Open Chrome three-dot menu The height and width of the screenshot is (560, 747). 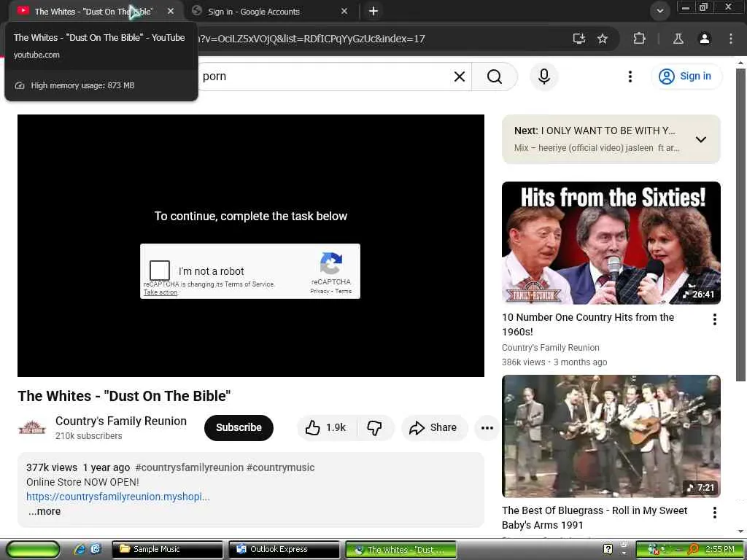[x=731, y=39]
